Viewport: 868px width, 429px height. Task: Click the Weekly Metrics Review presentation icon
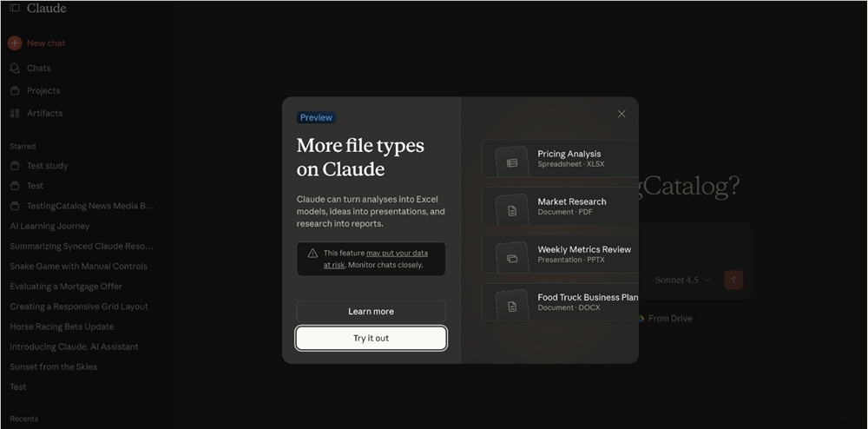pos(512,258)
